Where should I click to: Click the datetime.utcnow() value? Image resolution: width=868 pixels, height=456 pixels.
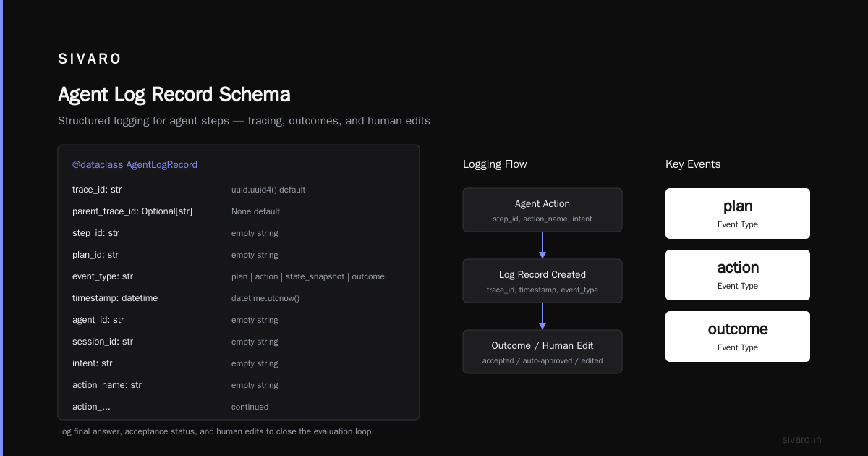tap(265, 298)
